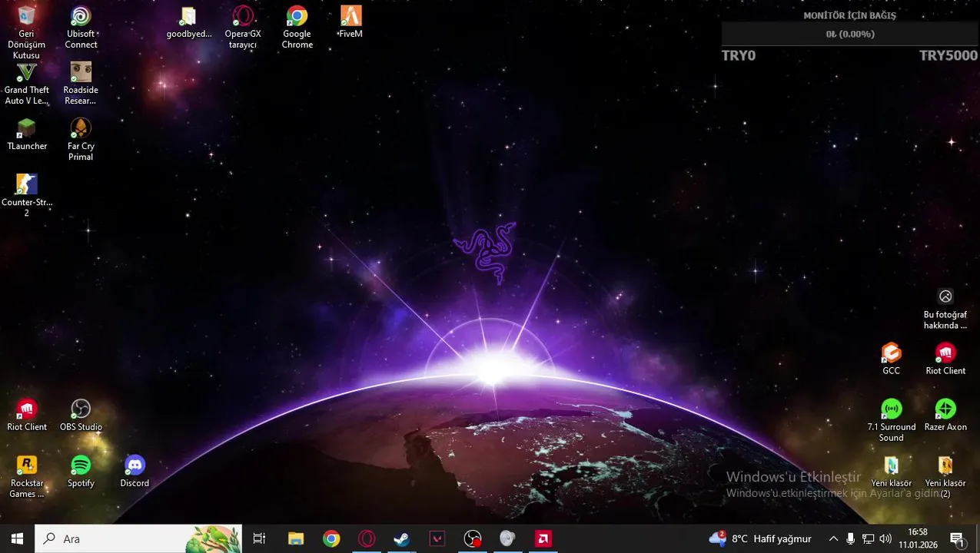Image resolution: width=980 pixels, height=553 pixels.
Task: Select the FiveM desktop shortcut
Action: pos(350,22)
